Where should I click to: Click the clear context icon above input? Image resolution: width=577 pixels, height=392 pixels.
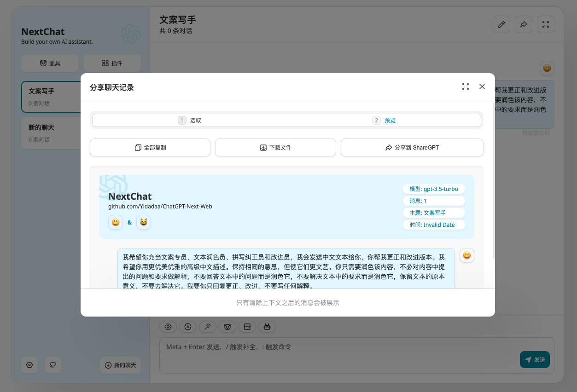point(247,327)
